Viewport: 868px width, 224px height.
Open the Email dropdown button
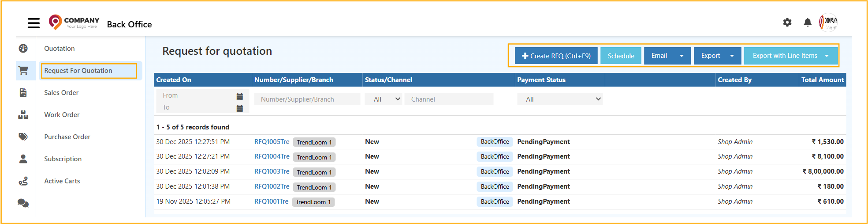tap(682, 56)
